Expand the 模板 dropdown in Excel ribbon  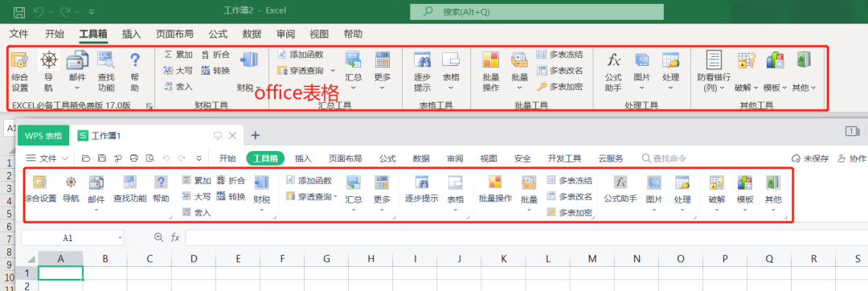click(784, 88)
